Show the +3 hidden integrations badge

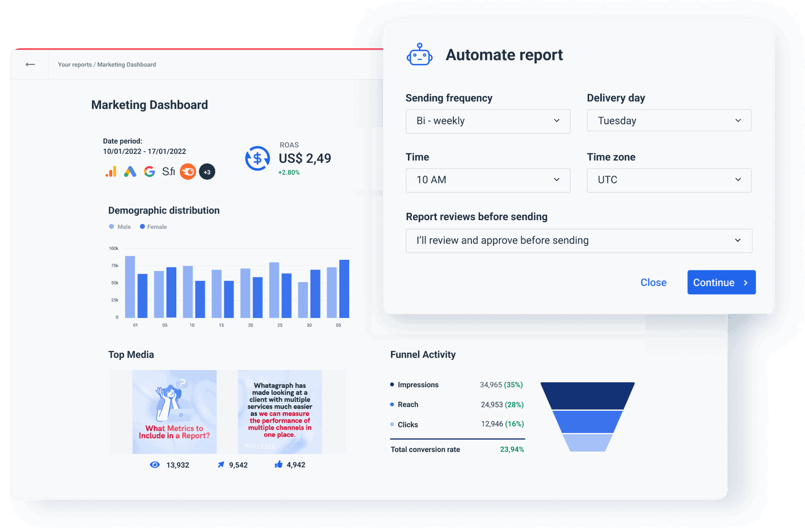[x=207, y=171]
